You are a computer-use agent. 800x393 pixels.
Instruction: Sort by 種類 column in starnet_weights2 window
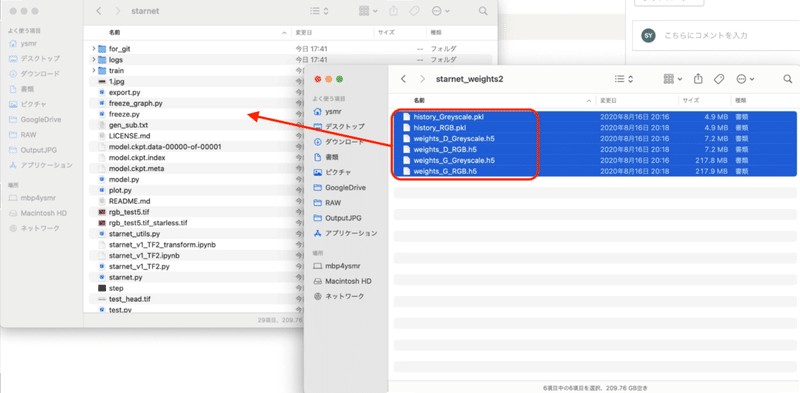pos(741,101)
